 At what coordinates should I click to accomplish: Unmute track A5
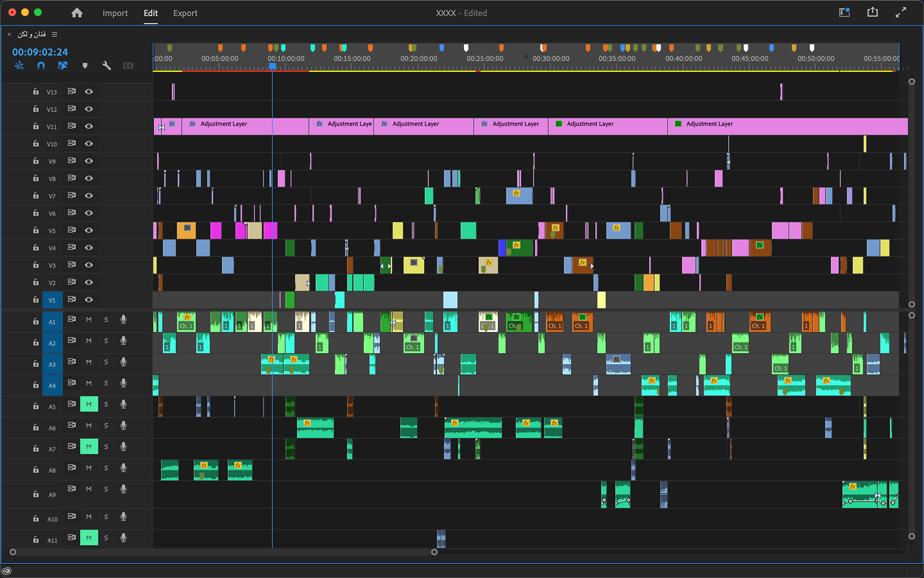pyautogui.click(x=89, y=405)
